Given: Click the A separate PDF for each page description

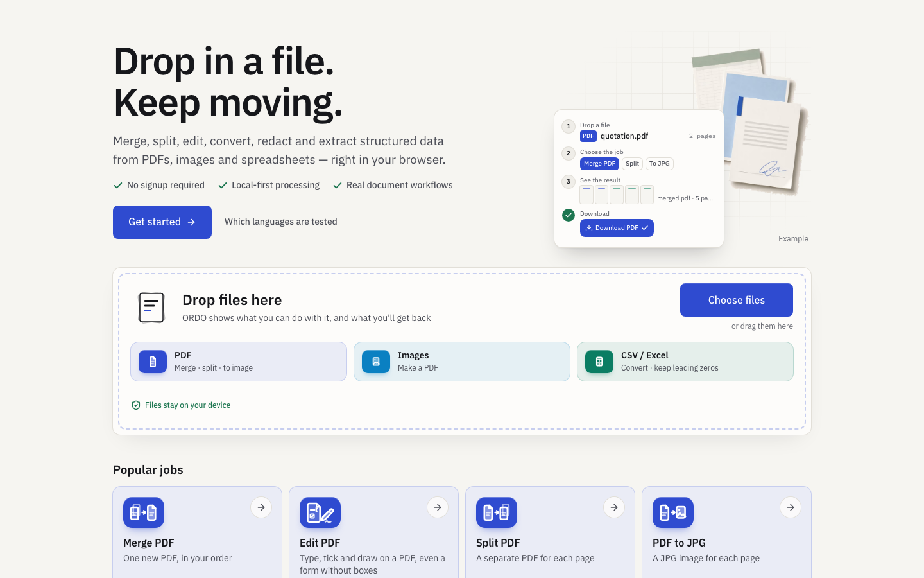Looking at the screenshot, I should coord(535,559).
